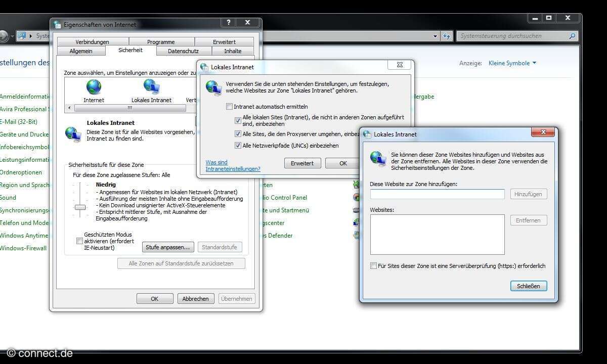
Task: Open 'Was sind Intraneteinstellungen?' link
Action: pyautogui.click(x=233, y=165)
